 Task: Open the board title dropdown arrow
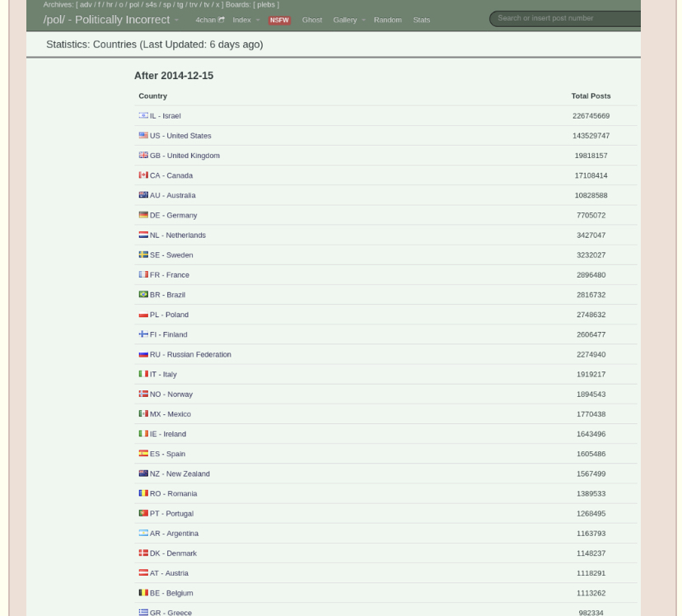[176, 20]
